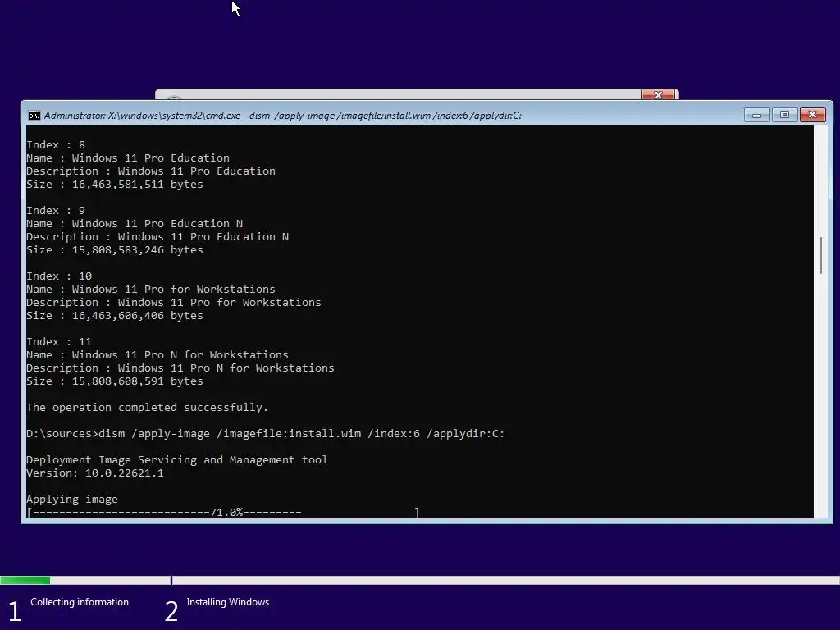The height and width of the screenshot is (630, 840).
Task: Click the cmd.exe icon in title bar
Action: [x=34, y=116]
